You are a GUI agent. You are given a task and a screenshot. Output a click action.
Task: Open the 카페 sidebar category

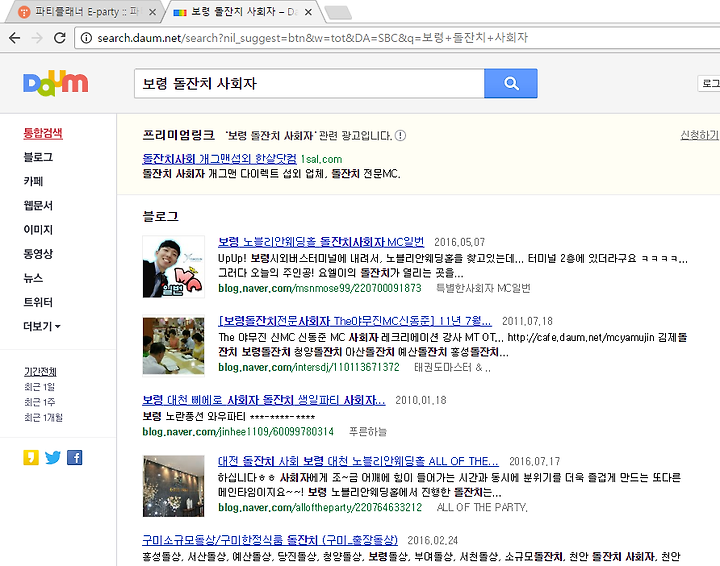point(33,181)
